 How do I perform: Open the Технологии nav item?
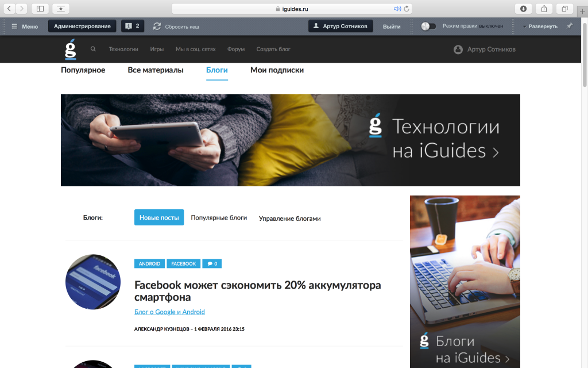tap(123, 49)
